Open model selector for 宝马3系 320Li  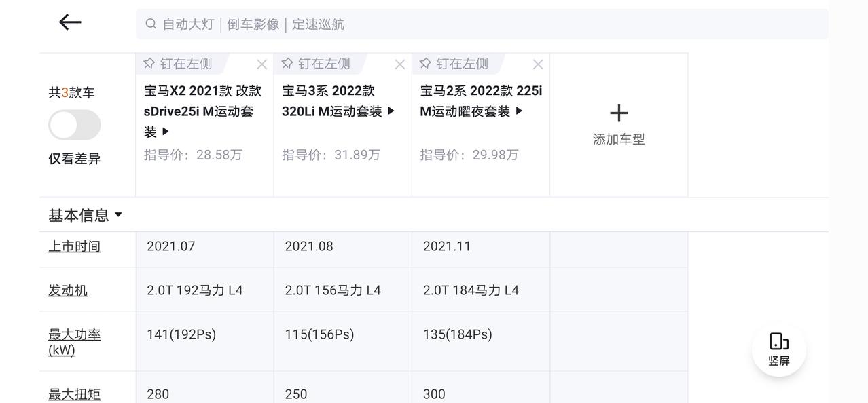pyautogui.click(x=338, y=100)
